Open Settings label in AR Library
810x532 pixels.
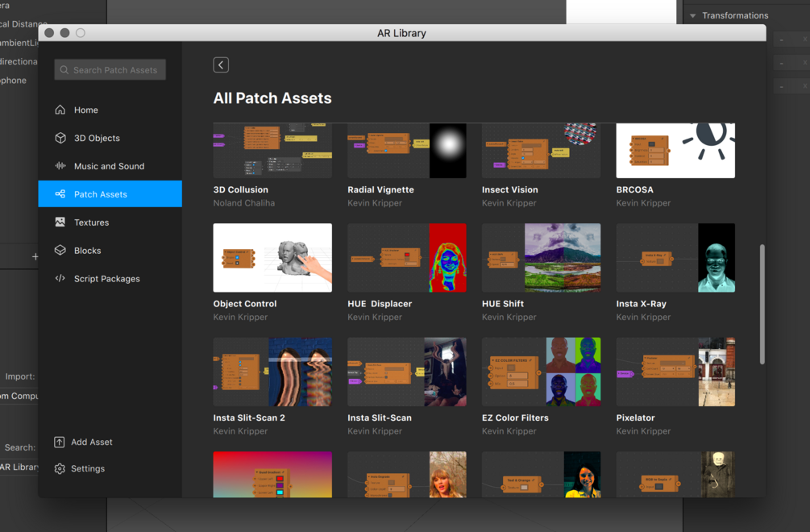click(x=88, y=468)
